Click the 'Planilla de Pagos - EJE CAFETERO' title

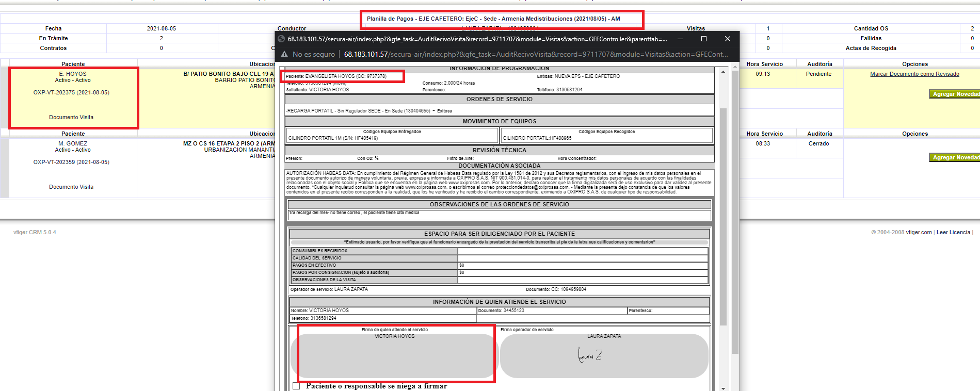(x=493, y=19)
